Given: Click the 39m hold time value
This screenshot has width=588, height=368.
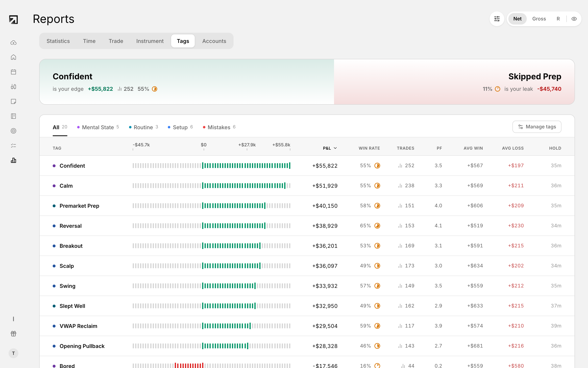Looking at the screenshot, I should (556, 326).
